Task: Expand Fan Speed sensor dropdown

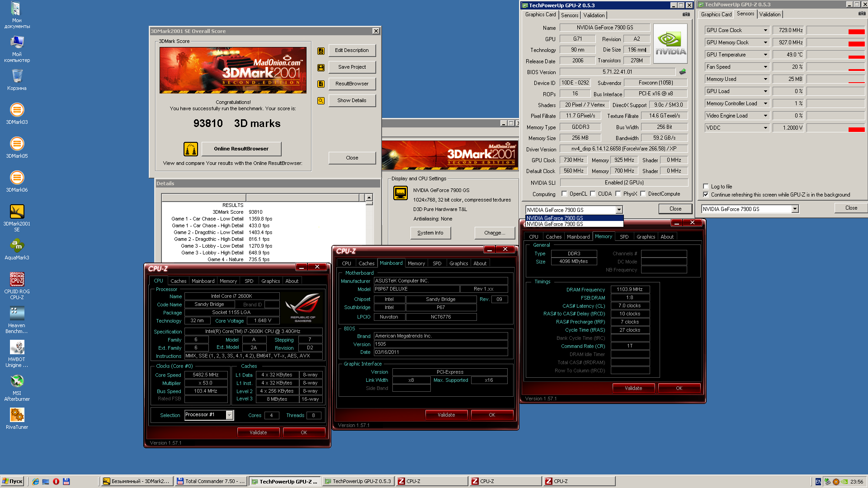Action: (x=765, y=67)
